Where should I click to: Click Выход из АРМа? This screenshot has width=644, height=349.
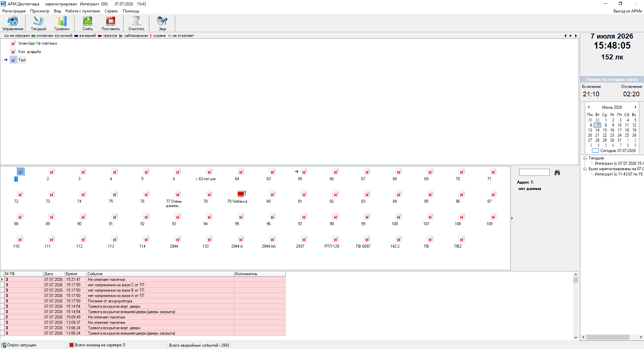coord(628,11)
